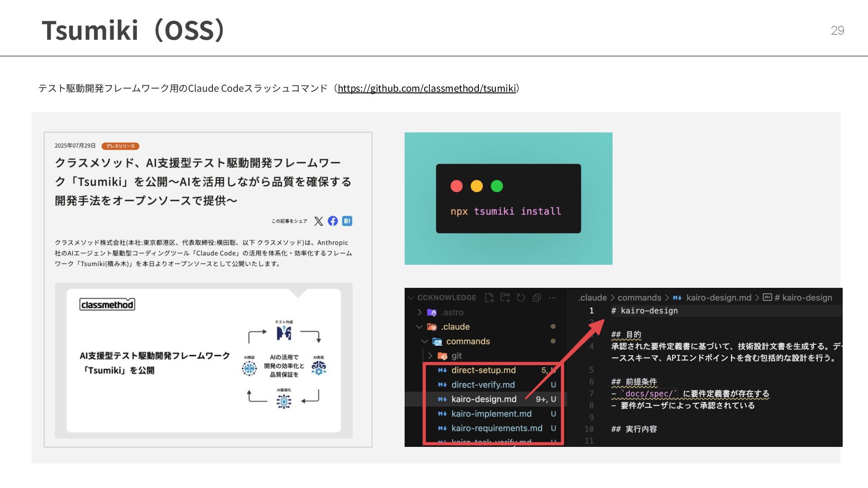
Task: Click markdown icon beside direct-setup.md
Action: coord(443,370)
